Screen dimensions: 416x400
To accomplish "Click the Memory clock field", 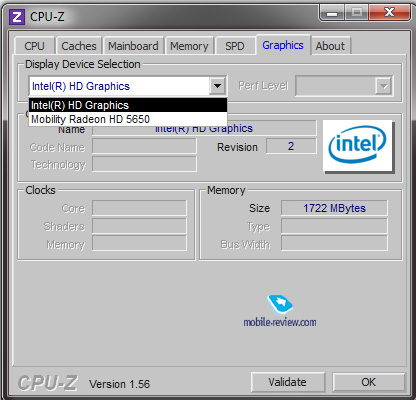I will (x=139, y=243).
